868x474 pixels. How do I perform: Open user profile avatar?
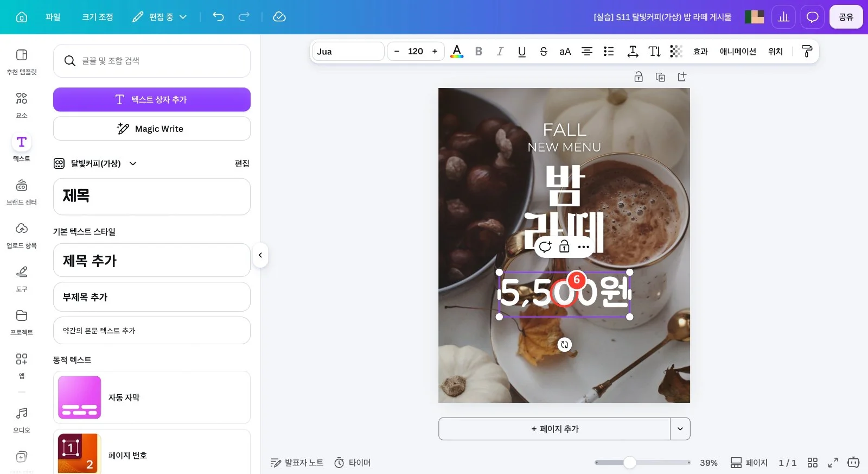coord(754,17)
